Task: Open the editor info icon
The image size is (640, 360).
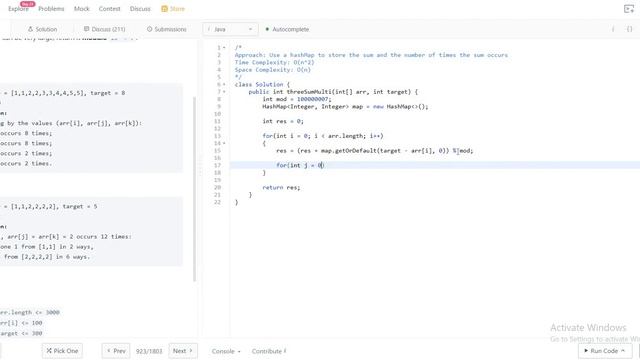Action: (613, 29)
